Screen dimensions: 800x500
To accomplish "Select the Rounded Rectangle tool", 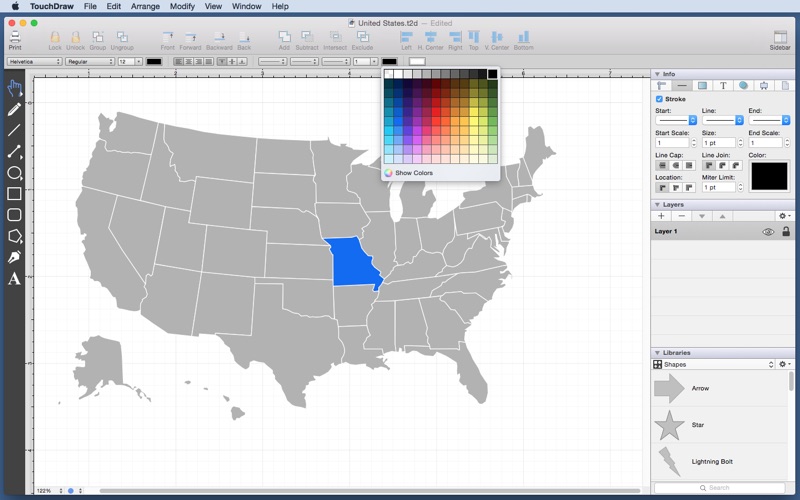I will [x=14, y=215].
